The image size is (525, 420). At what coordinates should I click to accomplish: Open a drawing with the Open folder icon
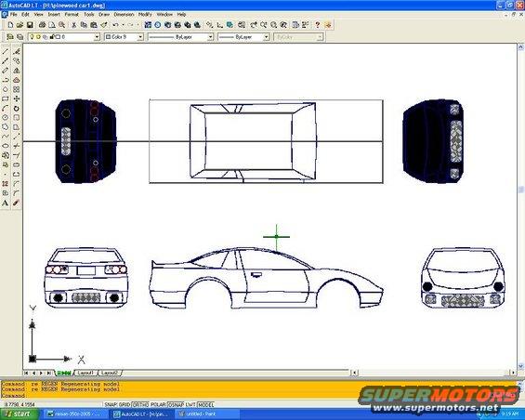20,25
